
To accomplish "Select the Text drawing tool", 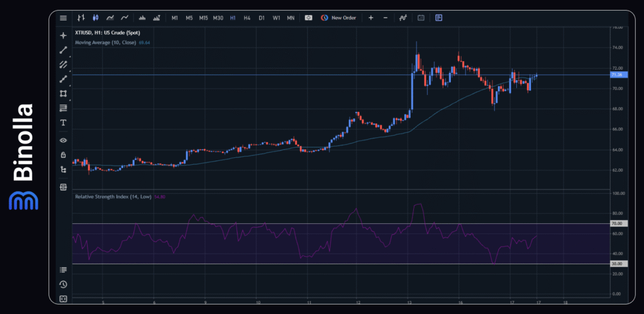I will click(x=63, y=122).
